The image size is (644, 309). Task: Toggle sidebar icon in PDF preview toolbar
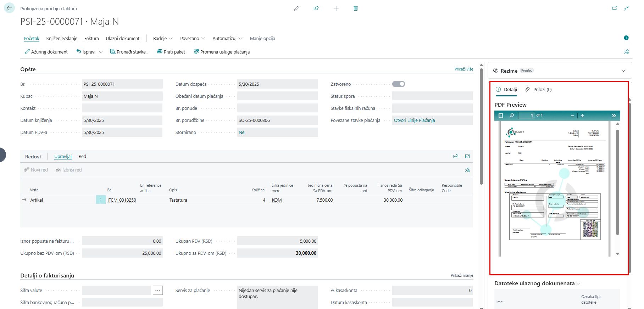coord(501,116)
